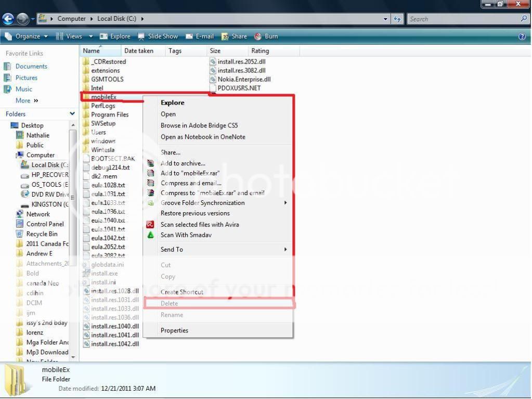This screenshot has width=532, height=399.
Task: Click the Computer icon in Folders tree
Action: click(20, 155)
